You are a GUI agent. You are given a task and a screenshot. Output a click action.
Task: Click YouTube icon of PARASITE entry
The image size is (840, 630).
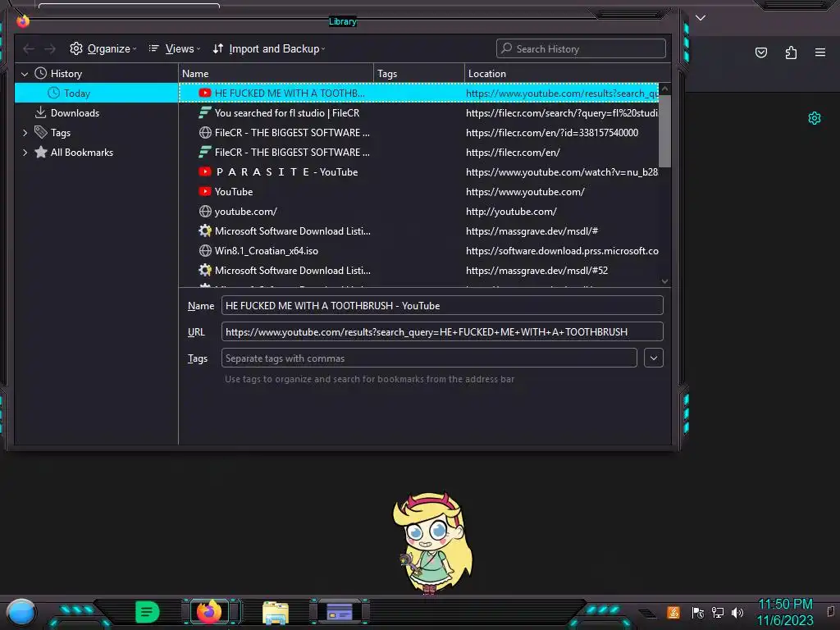204,172
